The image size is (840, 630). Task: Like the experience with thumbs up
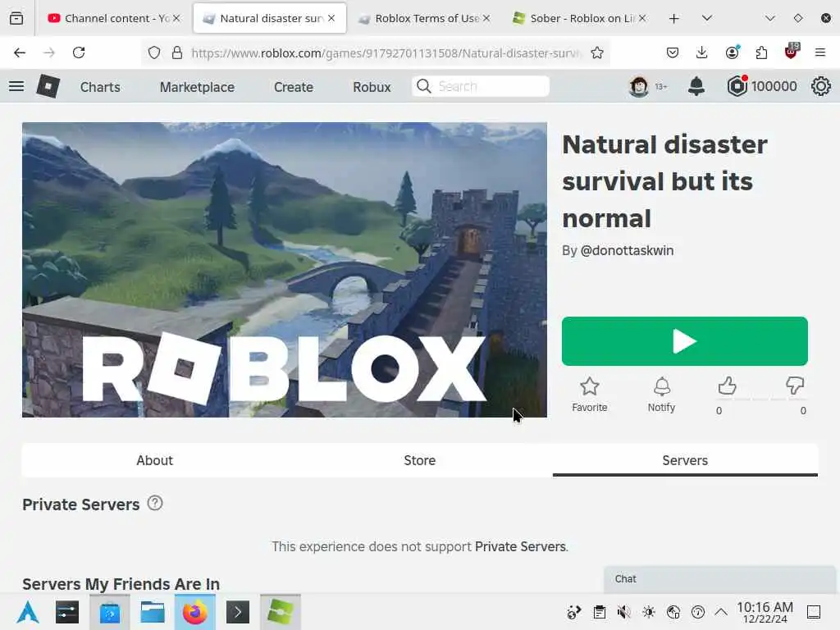click(727, 386)
